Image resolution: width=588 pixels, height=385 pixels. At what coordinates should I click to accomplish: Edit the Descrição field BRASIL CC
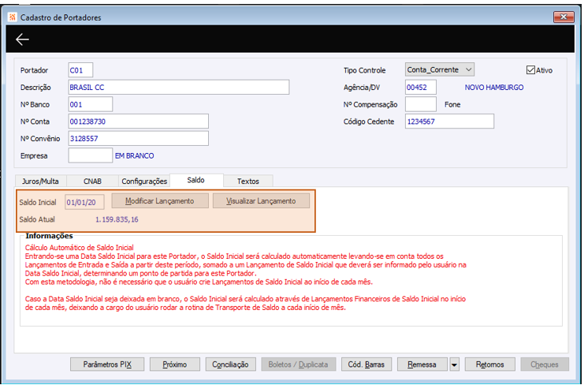coord(178,87)
